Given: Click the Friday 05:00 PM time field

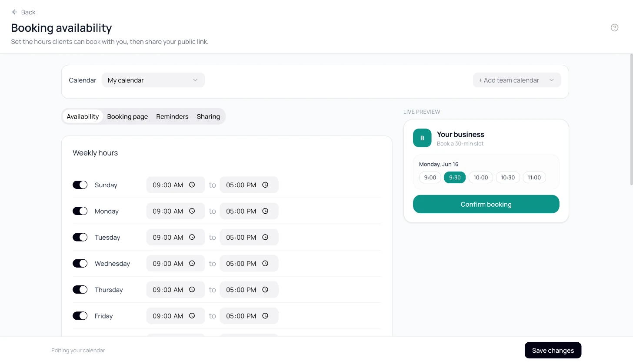Looking at the screenshot, I should point(249,316).
